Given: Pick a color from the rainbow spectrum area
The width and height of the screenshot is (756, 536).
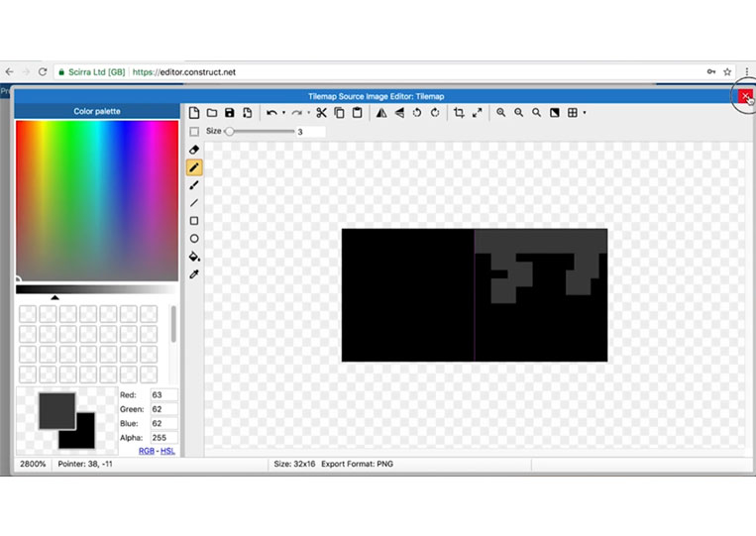Looking at the screenshot, I should pyautogui.click(x=97, y=200).
